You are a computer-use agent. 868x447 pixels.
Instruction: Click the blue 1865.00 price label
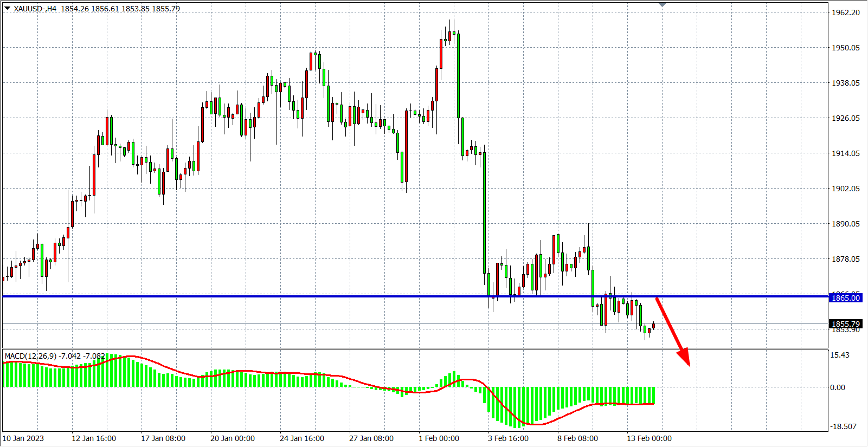coord(846,298)
